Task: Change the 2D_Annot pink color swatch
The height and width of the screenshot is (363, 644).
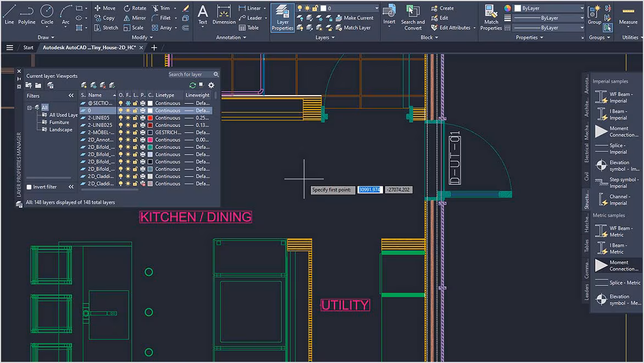Action: [151, 140]
